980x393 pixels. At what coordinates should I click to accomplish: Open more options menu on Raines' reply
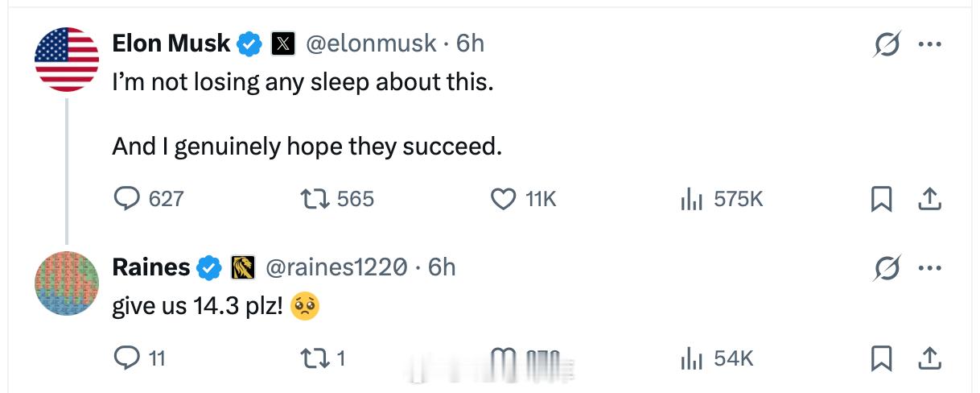(x=929, y=268)
